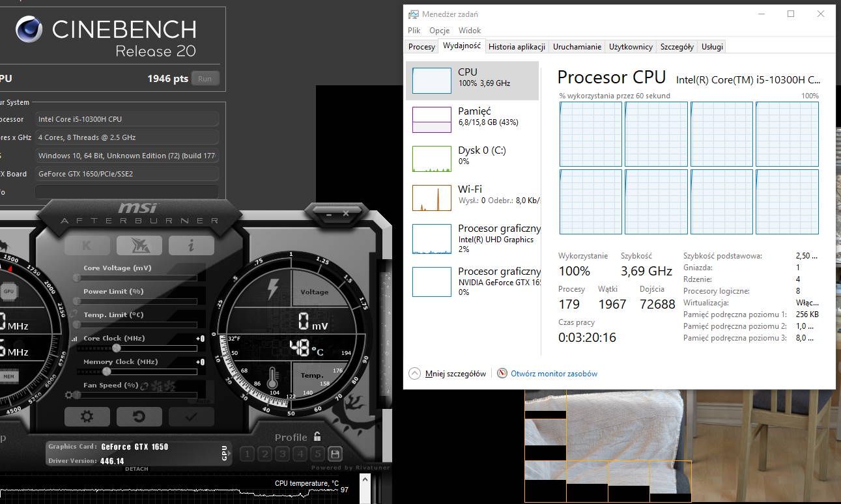Open Afterburner information (i) button
The width and height of the screenshot is (841, 504).
191,245
